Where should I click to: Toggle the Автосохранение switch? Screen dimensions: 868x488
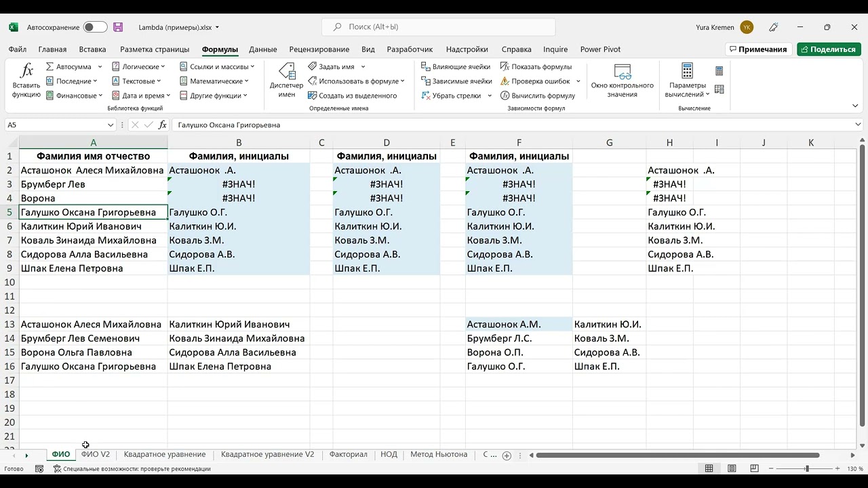tap(95, 27)
